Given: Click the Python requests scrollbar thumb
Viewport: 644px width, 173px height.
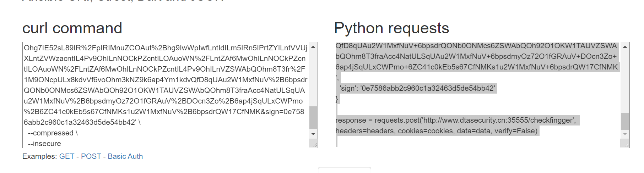Looking at the screenshot, I should 625,121.
